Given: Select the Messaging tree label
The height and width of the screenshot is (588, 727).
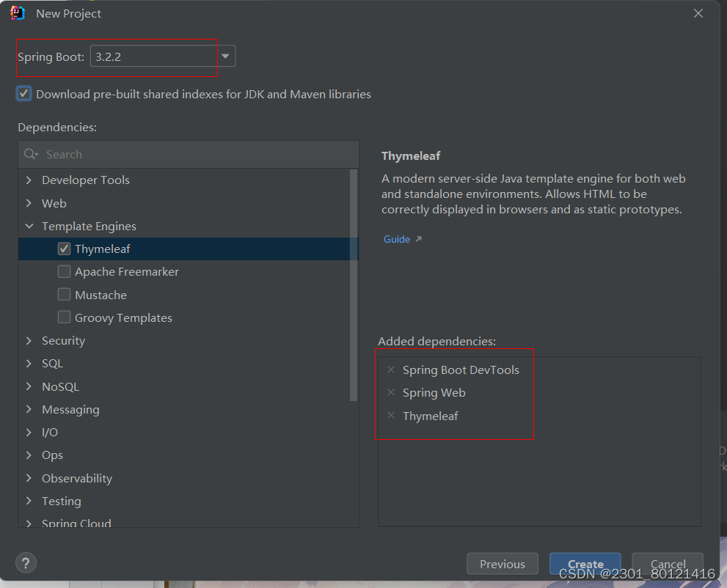Looking at the screenshot, I should (x=70, y=410).
